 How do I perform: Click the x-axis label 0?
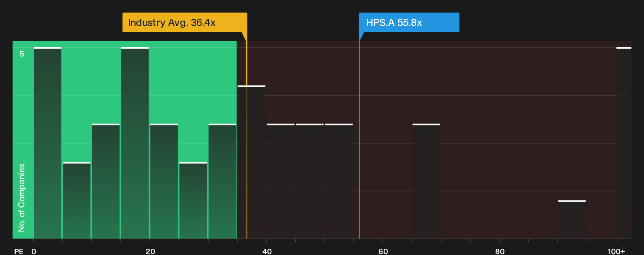click(x=34, y=251)
